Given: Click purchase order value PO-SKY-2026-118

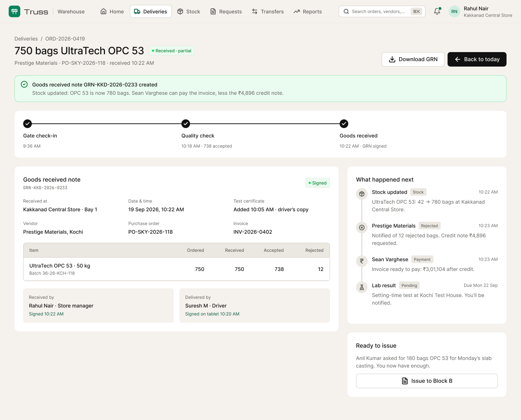Looking at the screenshot, I should [x=151, y=232].
